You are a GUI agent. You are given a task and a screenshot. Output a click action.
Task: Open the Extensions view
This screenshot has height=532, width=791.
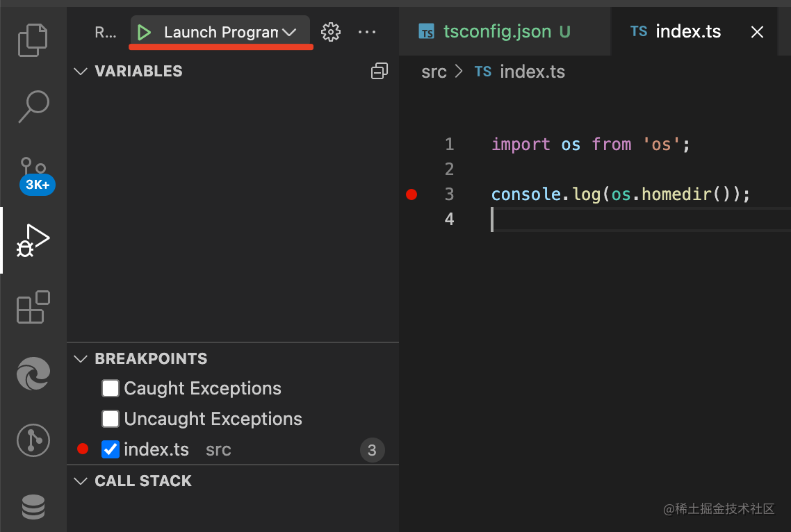coord(33,307)
